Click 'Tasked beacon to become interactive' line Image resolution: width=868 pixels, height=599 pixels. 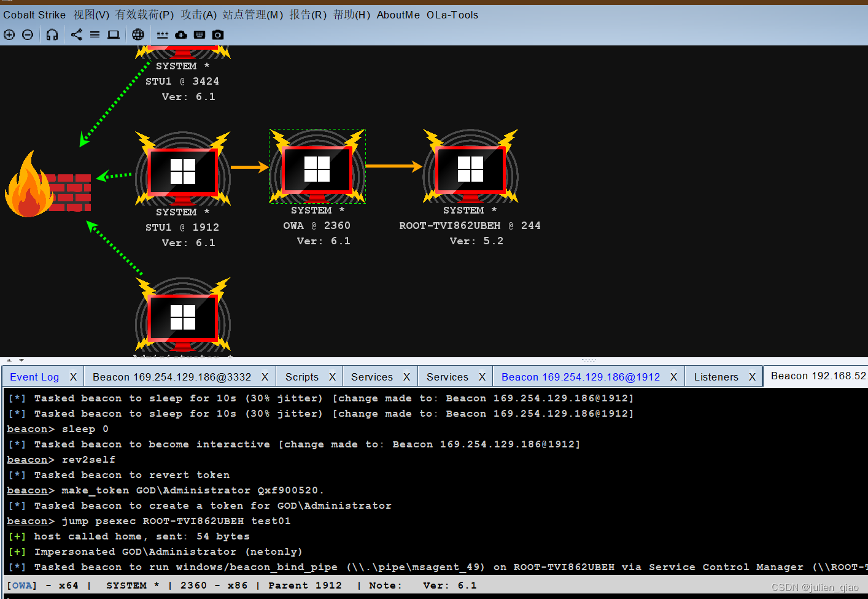pyautogui.click(x=294, y=444)
